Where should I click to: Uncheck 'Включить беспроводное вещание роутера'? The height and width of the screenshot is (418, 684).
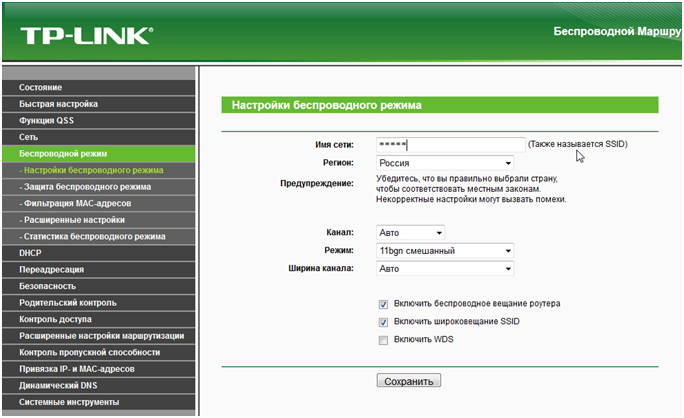tap(384, 303)
